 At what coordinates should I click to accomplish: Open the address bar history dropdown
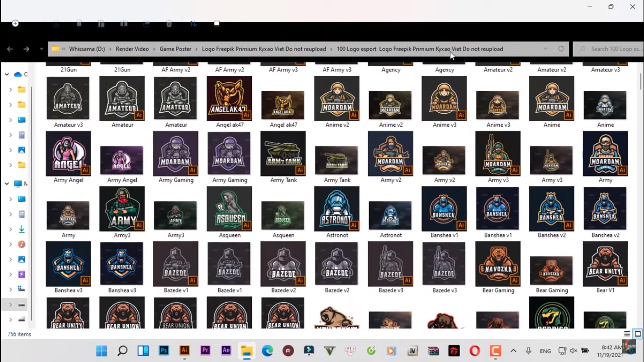pos(545,49)
